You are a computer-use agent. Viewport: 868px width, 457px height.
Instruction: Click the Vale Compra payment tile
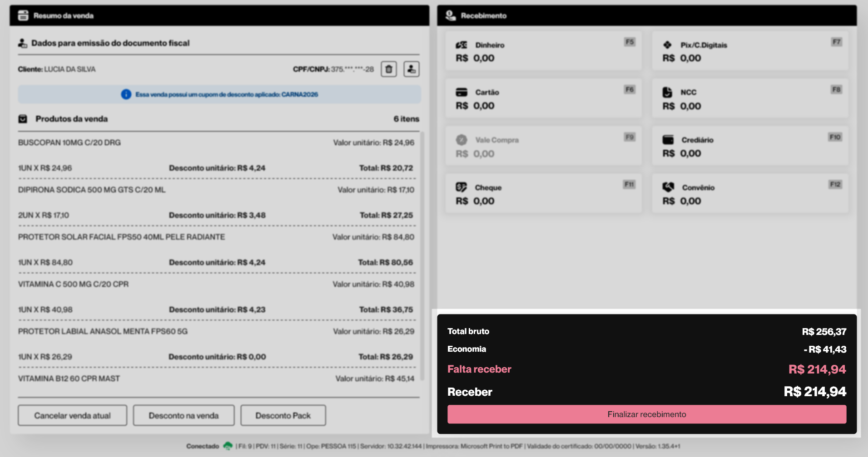(543, 147)
